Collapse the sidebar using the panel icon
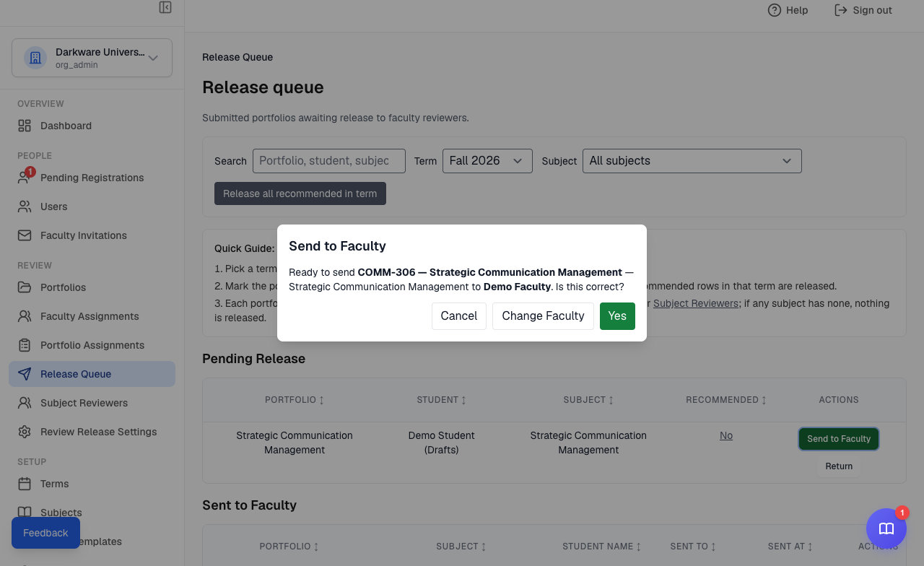 [165, 7]
